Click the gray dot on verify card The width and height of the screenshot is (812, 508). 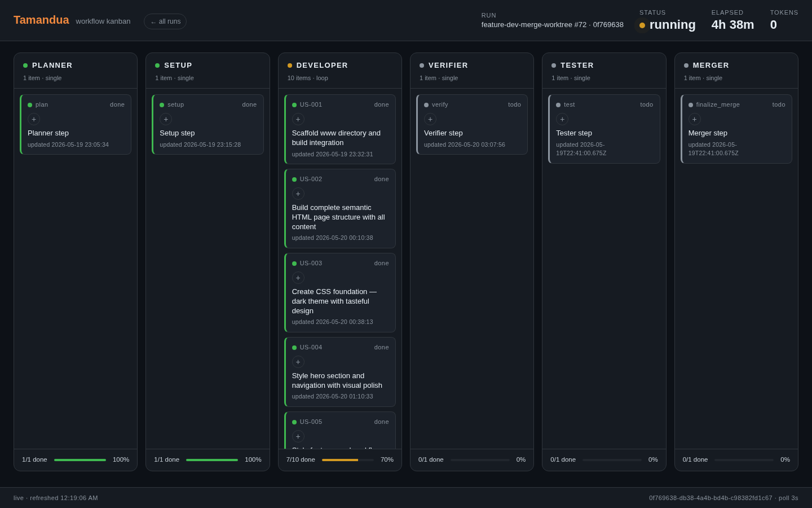coord(426,105)
